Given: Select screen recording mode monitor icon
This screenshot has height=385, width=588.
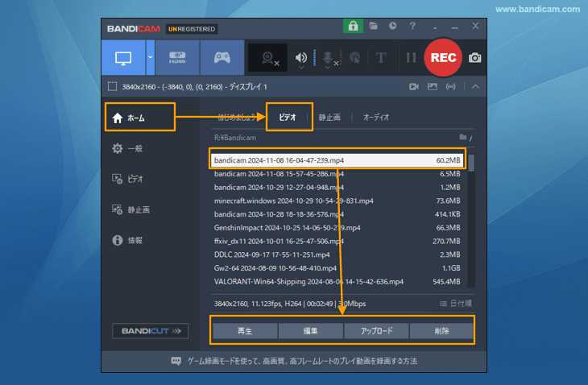Looking at the screenshot, I should coord(123,58).
